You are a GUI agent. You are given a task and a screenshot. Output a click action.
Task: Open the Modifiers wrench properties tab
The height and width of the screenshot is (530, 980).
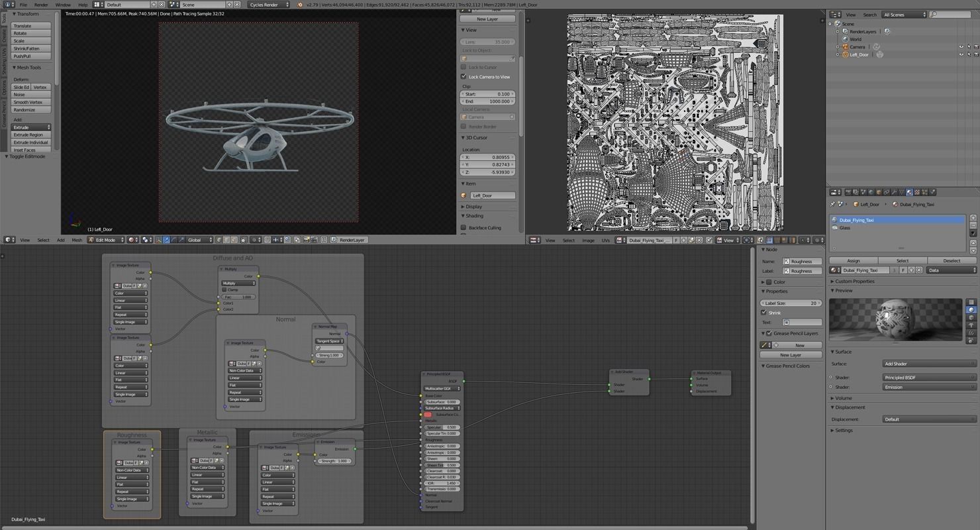click(894, 192)
